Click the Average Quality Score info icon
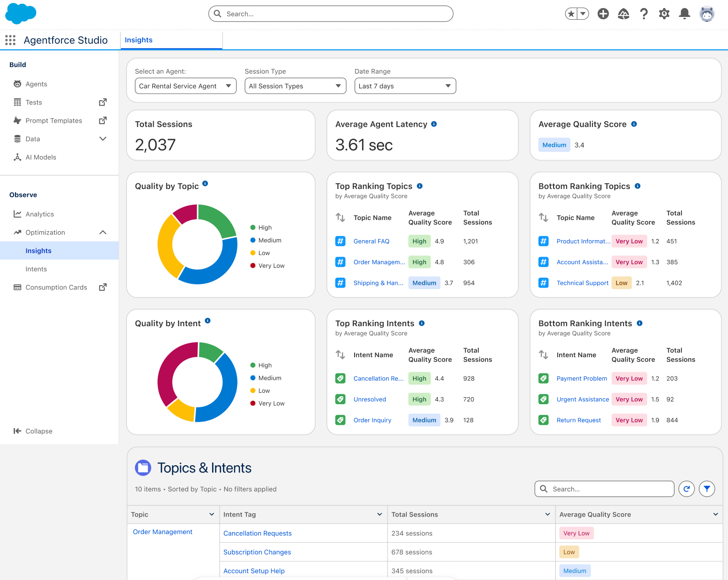The width and height of the screenshot is (728, 580). [634, 124]
